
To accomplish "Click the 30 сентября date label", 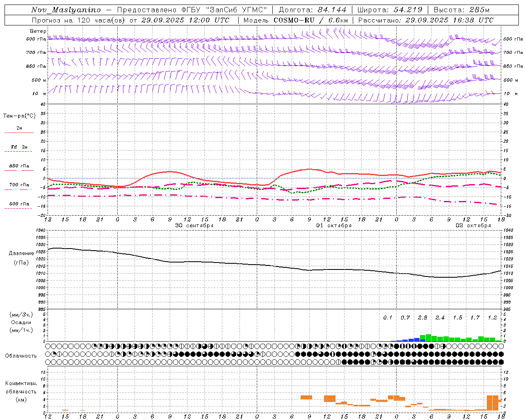I will tap(194, 226).
